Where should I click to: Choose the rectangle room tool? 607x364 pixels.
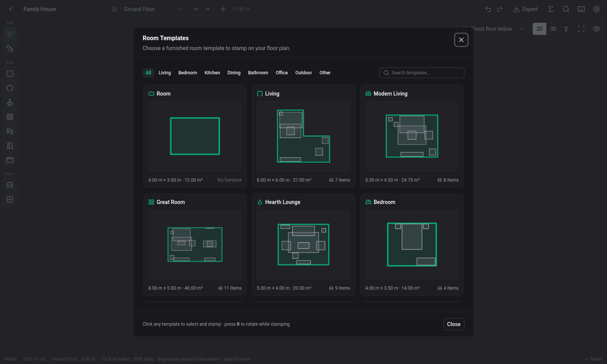coord(10,74)
